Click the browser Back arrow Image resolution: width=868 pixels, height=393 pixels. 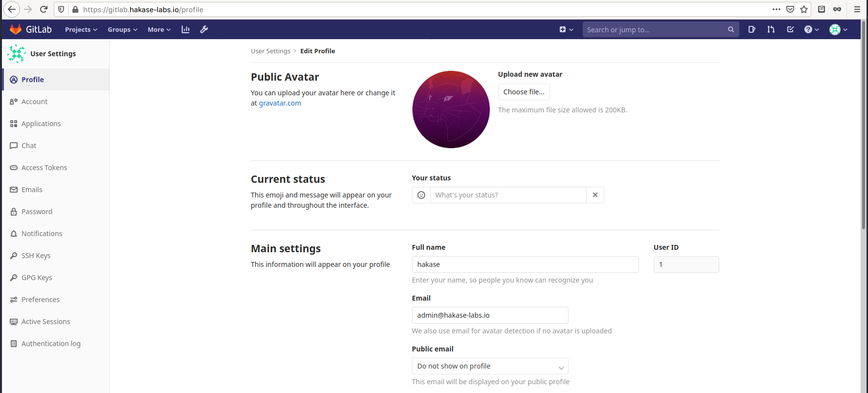12,9
